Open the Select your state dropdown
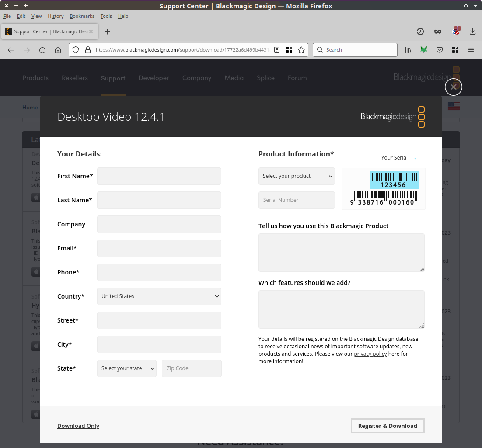Screen dimensions: 482x448 [127, 368]
